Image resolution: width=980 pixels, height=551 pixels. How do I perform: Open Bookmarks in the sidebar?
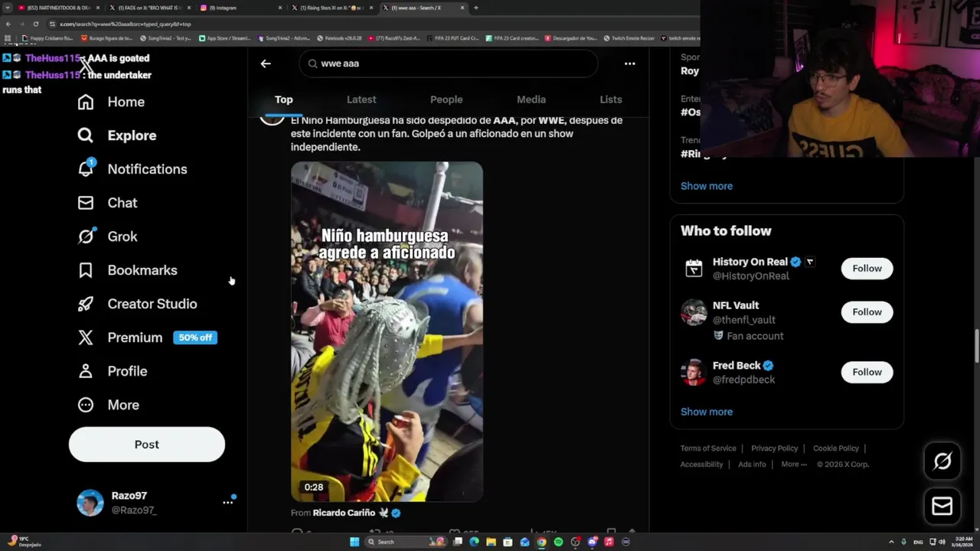click(127, 270)
